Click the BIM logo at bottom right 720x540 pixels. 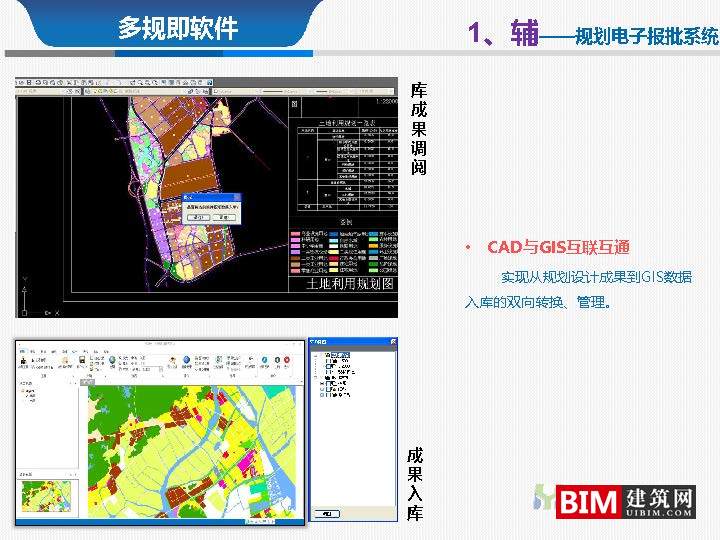point(623,501)
